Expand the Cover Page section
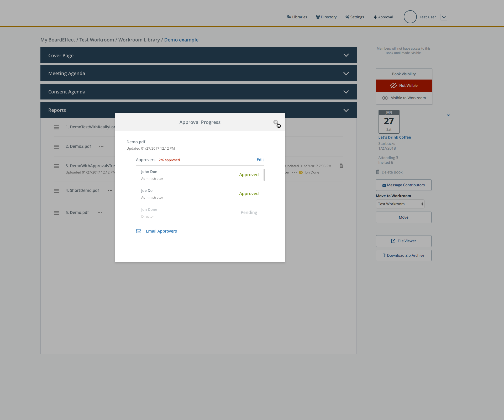 (346, 55)
